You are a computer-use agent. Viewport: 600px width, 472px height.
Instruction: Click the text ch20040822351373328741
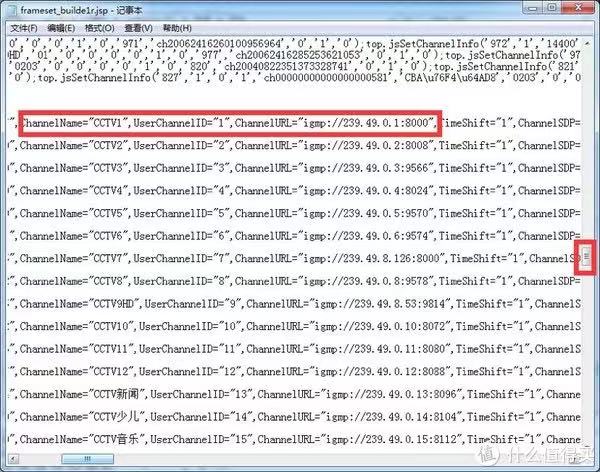pyautogui.click(x=286, y=66)
